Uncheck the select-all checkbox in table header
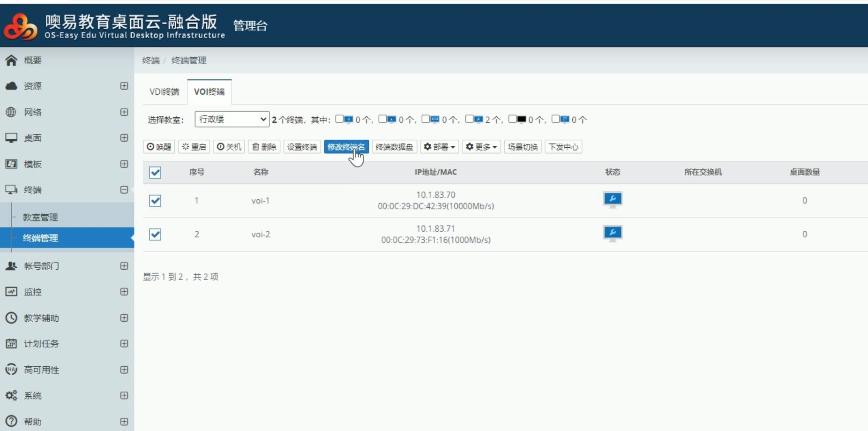The image size is (868, 431). [x=155, y=173]
